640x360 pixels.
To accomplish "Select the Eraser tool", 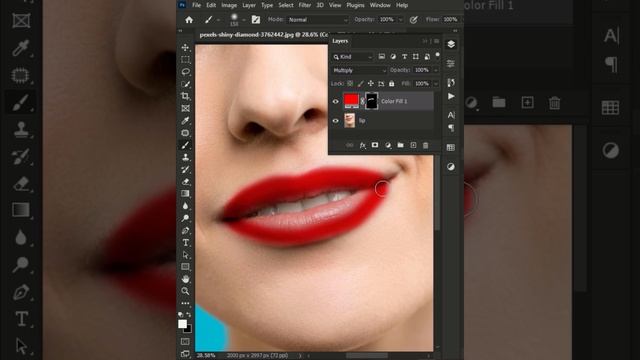I will coord(185,182).
